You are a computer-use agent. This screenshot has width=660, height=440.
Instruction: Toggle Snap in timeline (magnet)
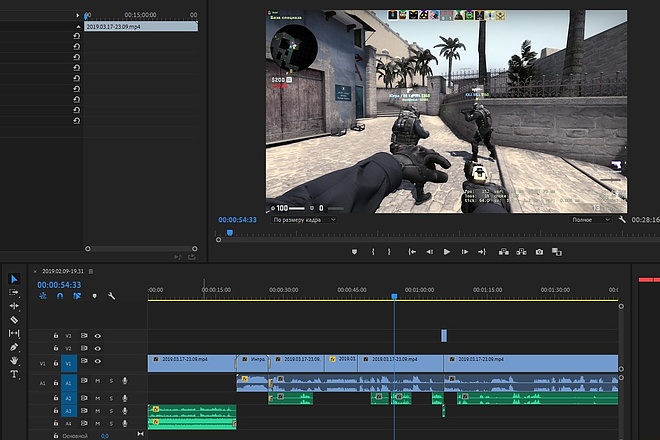pos(60,296)
